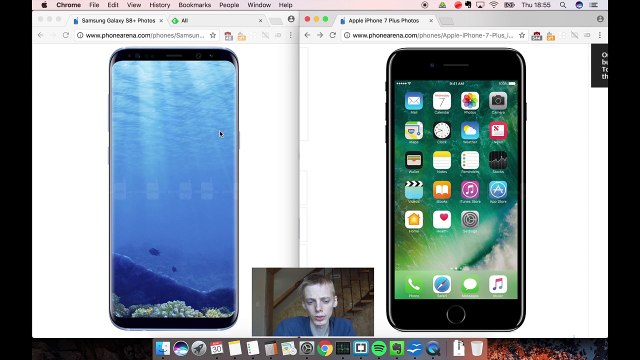Open the View menu
The height and width of the screenshot is (360, 640).
point(134,5)
